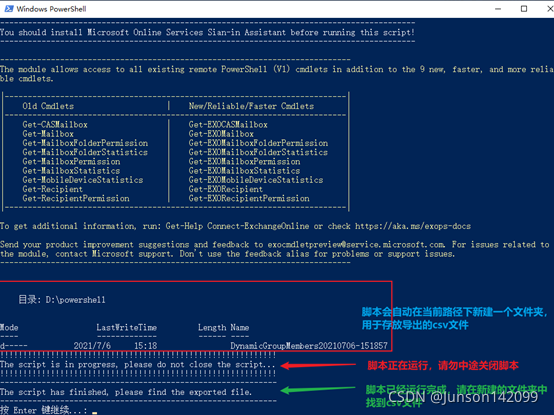Click Get-MailboxFolderStatistics in old cmdlets
This screenshot has width=554, height=415.
pos(85,152)
